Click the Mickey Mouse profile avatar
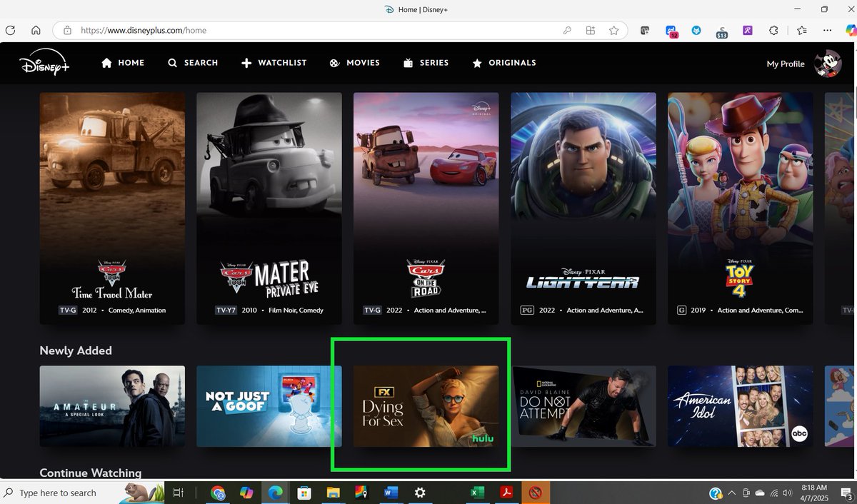The height and width of the screenshot is (504, 857). click(828, 64)
